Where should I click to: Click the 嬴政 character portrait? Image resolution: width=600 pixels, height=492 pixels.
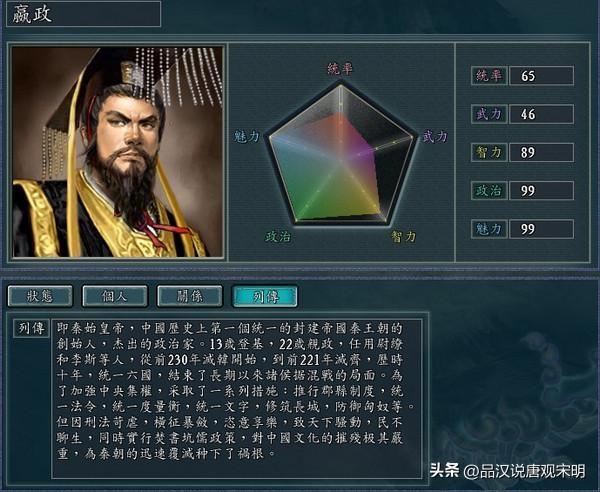click(117, 152)
